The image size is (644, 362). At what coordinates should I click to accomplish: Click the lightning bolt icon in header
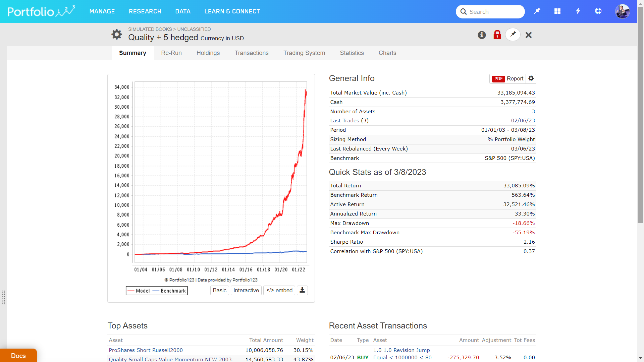(578, 11)
